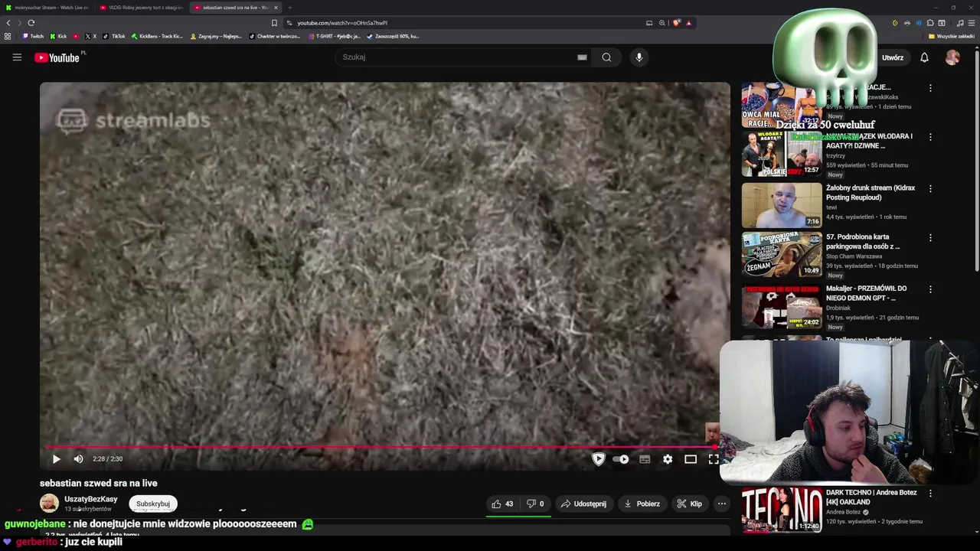Viewport: 980px width, 551px height.
Task: Open options menu for Podrobiona karta video
Action: (930, 238)
